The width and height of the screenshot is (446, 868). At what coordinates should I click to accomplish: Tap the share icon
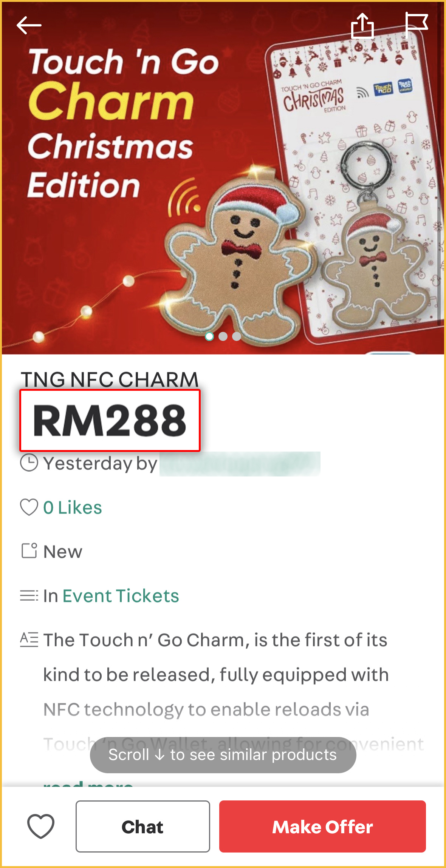coord(362,25)
